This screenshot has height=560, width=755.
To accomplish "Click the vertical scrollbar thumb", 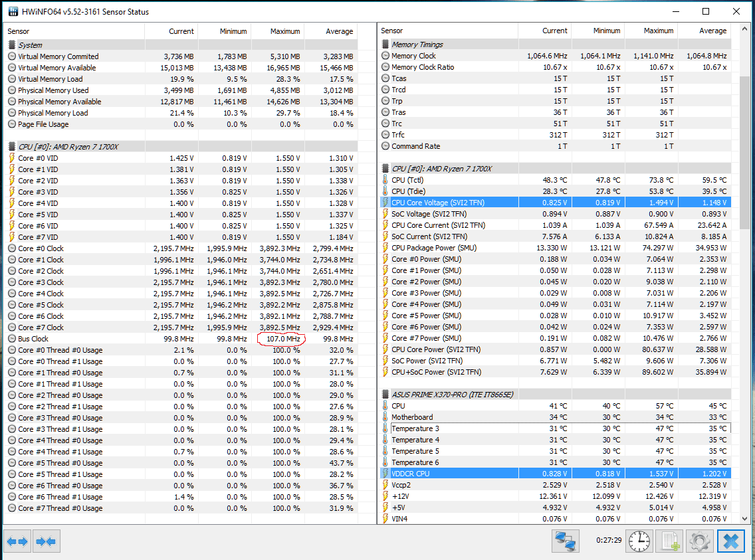I will 744,151.
